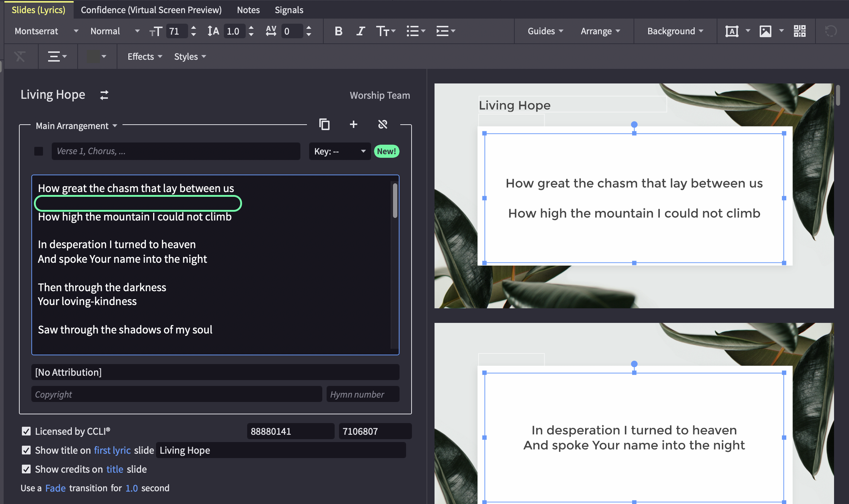
Task: Open the Background menu button
Action: 675,31
